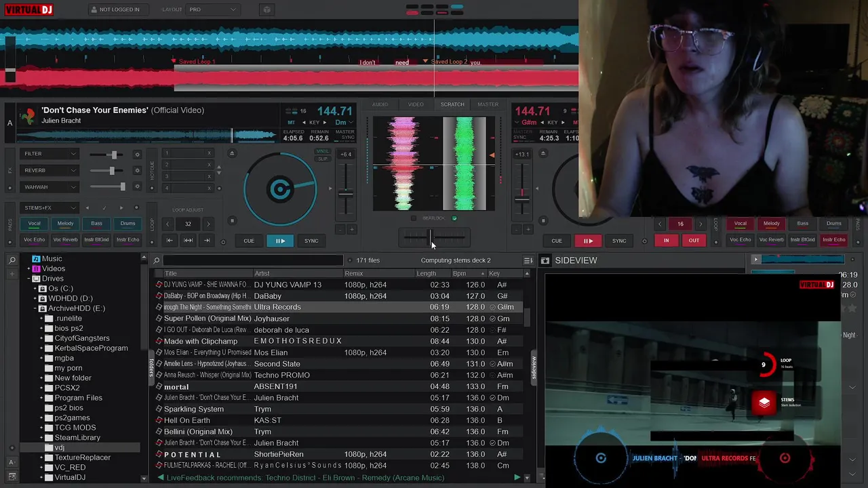The height and width of the screenshot is (488, 868).
Task: Open the FILTER effect dropdown
Action: [x=49, y=154]
